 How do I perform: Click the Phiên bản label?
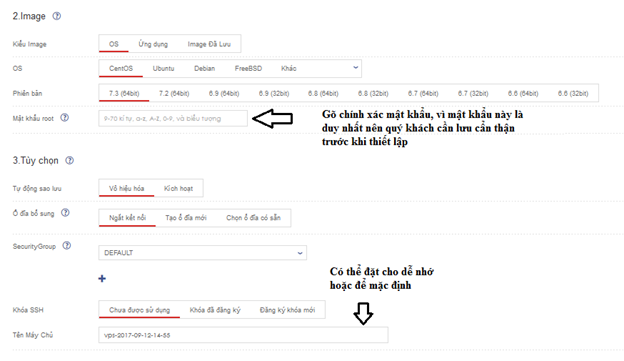click(27, 94)
